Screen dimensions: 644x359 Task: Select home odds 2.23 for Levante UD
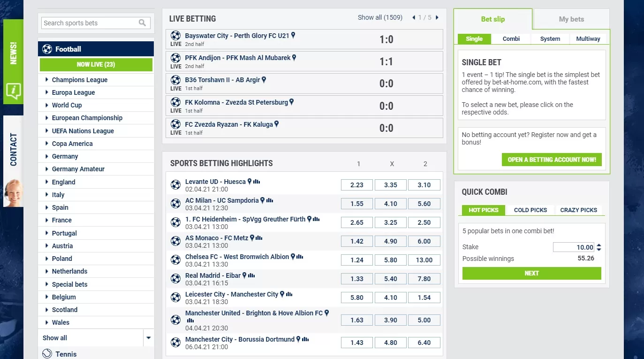(356, 184)
